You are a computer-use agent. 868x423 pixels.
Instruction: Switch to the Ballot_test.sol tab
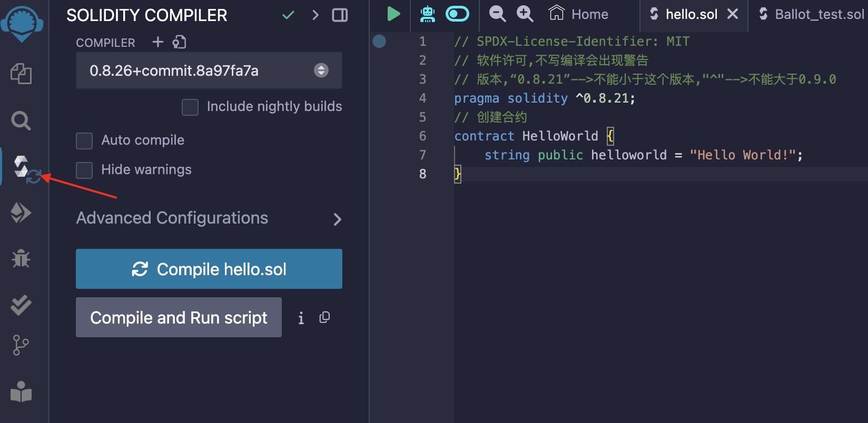tap(812, 14)
